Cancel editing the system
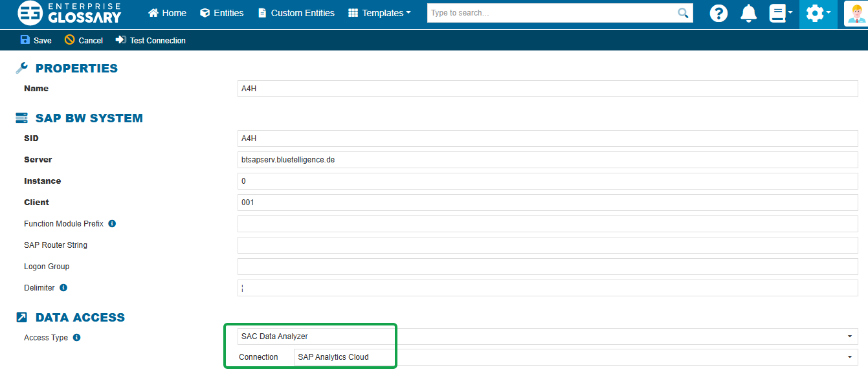 click(83, 40)
